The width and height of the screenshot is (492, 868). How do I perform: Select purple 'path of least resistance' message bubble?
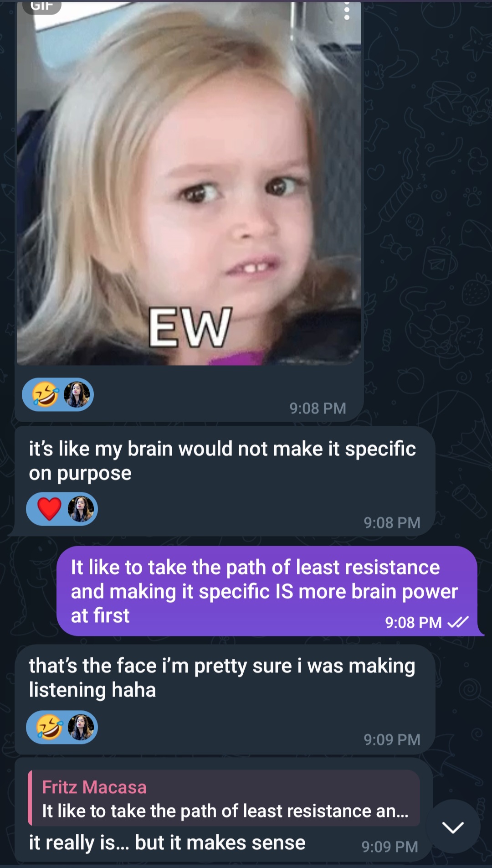[x=267, y=591]
